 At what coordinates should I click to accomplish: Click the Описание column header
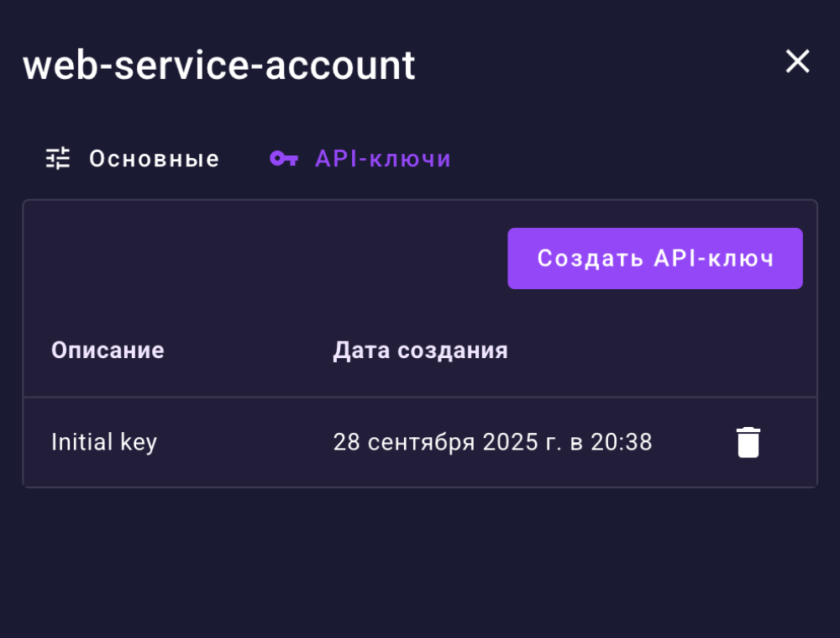[x=108, y=351]
